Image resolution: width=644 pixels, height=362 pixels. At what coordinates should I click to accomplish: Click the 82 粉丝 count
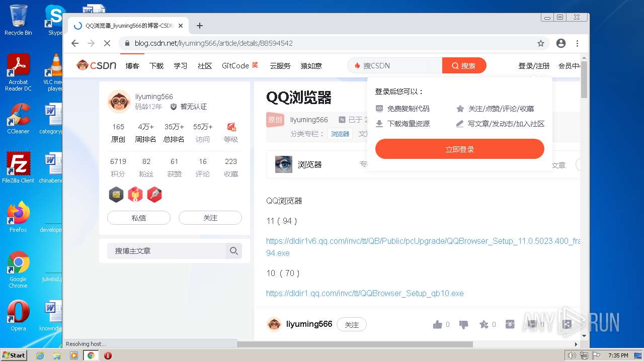point(146,167)
